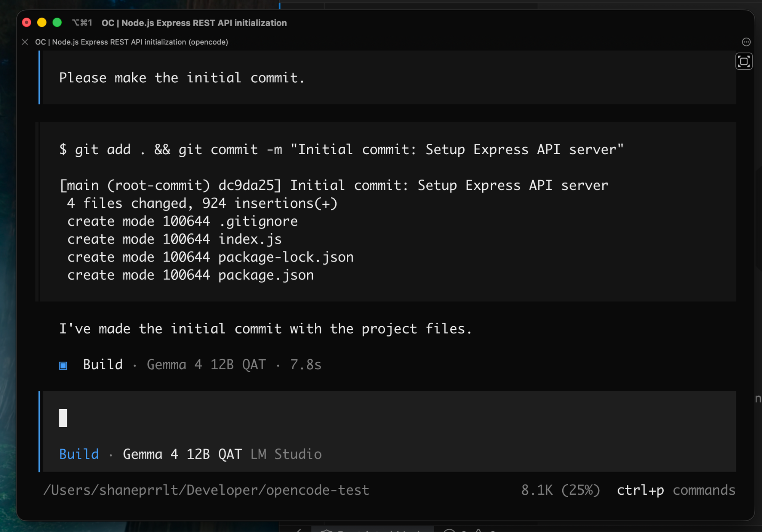
Task: Click the LM Studio provider label
Action: pyautogui.click(x=286, y=454)
